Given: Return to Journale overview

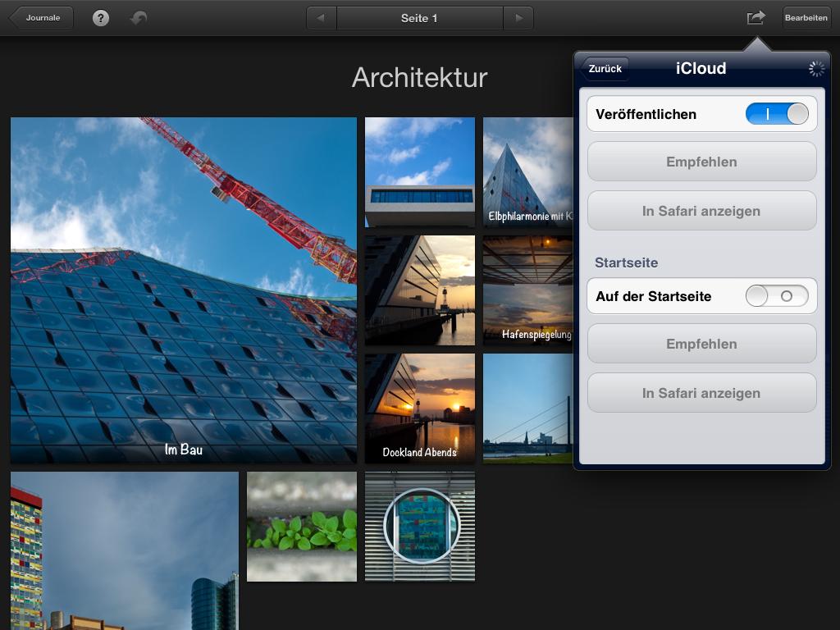Looking at the screenshot, I should pyautogui.click(x=42, y=18).
